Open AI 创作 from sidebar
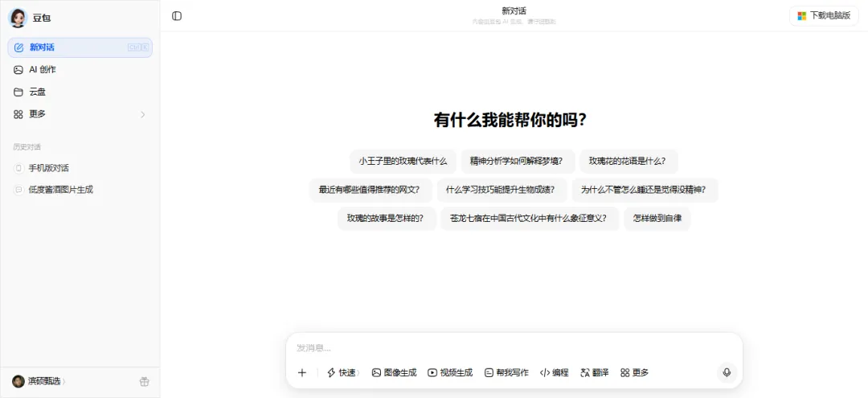Viewport: 868px width, 398px height. click(80, 70)
